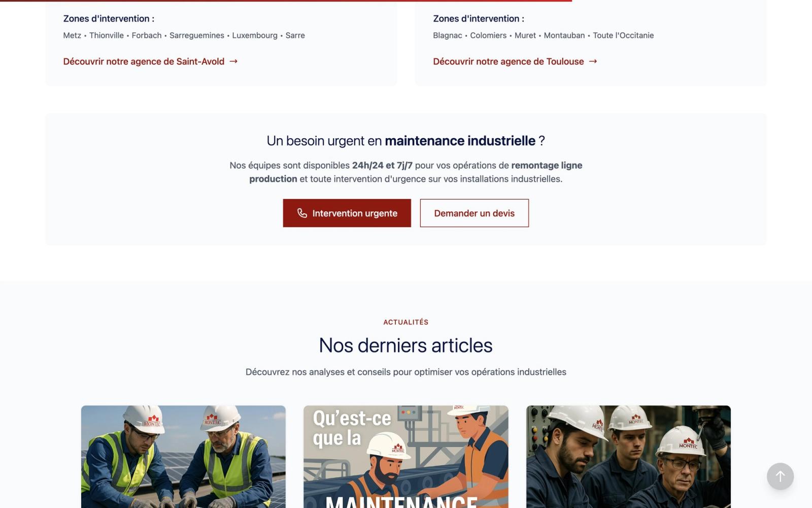Select the Thionville zone text
The width and height of the screenshot is (812, 508).
tap(107, 36)
